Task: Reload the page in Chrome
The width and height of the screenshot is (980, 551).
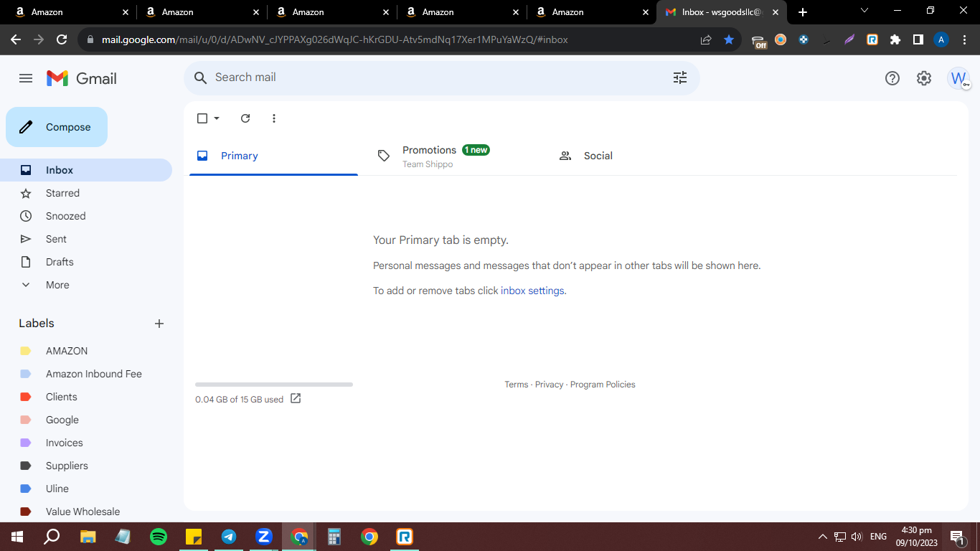Action: [x=62, y=39]
